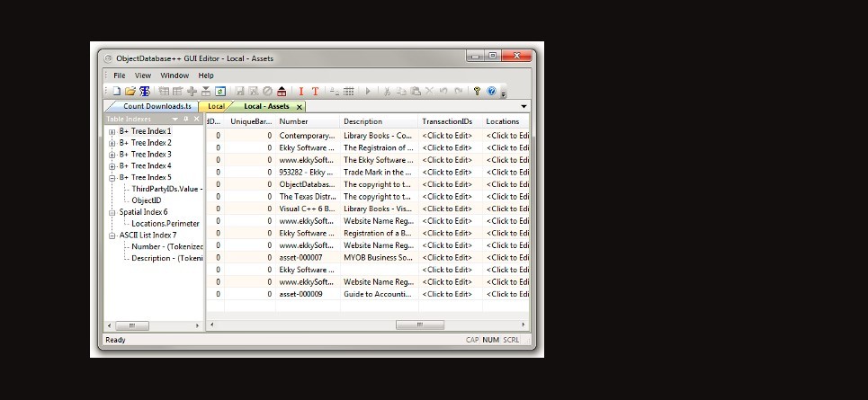Click the red house toolbar icon
Screen dimensions: 868x400
pyautogui.click(x=282, y=91)
